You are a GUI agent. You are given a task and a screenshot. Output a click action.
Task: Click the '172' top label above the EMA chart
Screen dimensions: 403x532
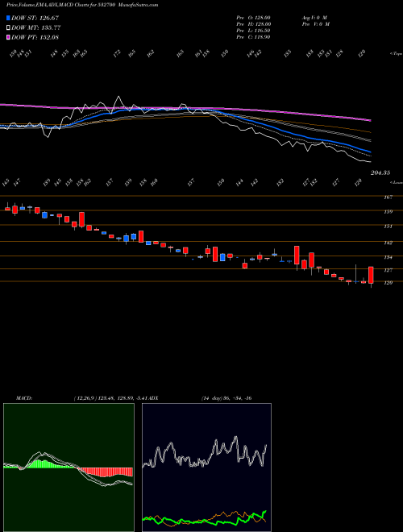(118, 53)
